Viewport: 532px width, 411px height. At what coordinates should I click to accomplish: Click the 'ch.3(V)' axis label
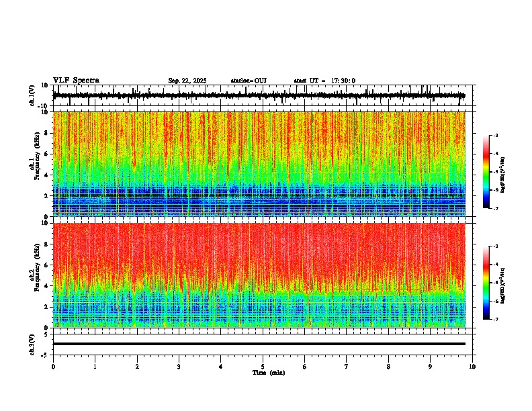pos(32,345)
